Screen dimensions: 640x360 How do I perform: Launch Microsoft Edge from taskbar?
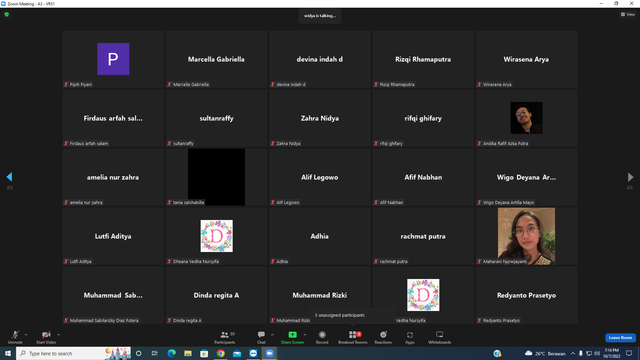tap(171, 353)
